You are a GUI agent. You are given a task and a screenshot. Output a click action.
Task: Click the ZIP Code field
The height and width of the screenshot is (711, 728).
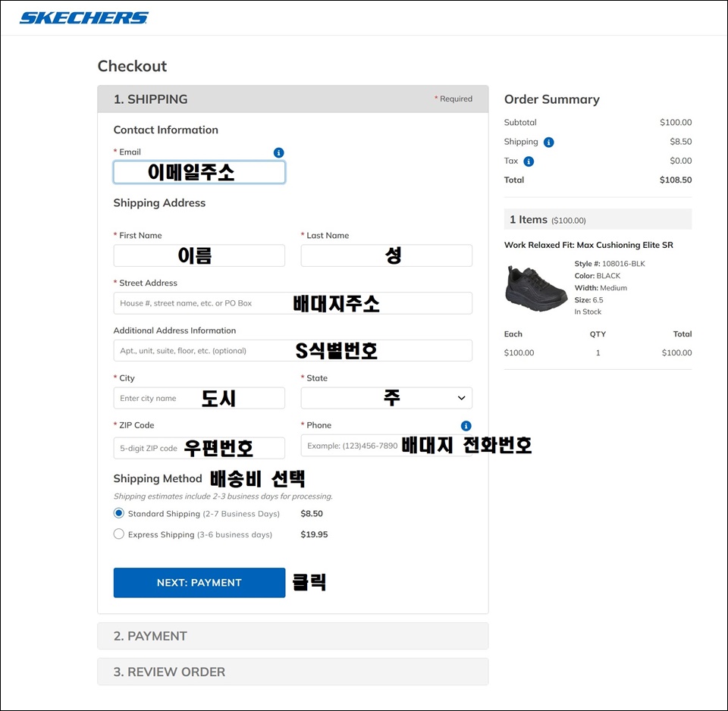coord(199,448)
